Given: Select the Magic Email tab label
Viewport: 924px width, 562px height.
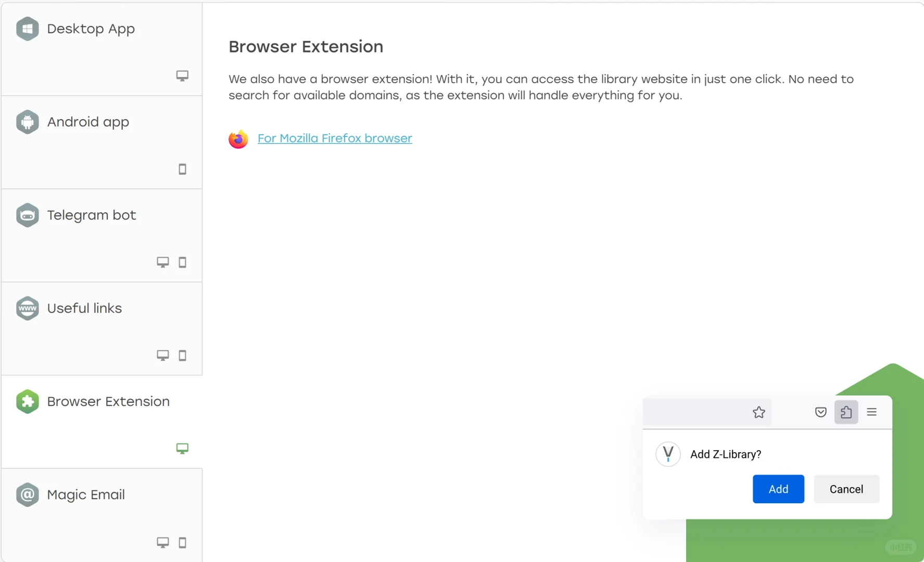Looking at the screenshot, I should [x=86, y=495].
